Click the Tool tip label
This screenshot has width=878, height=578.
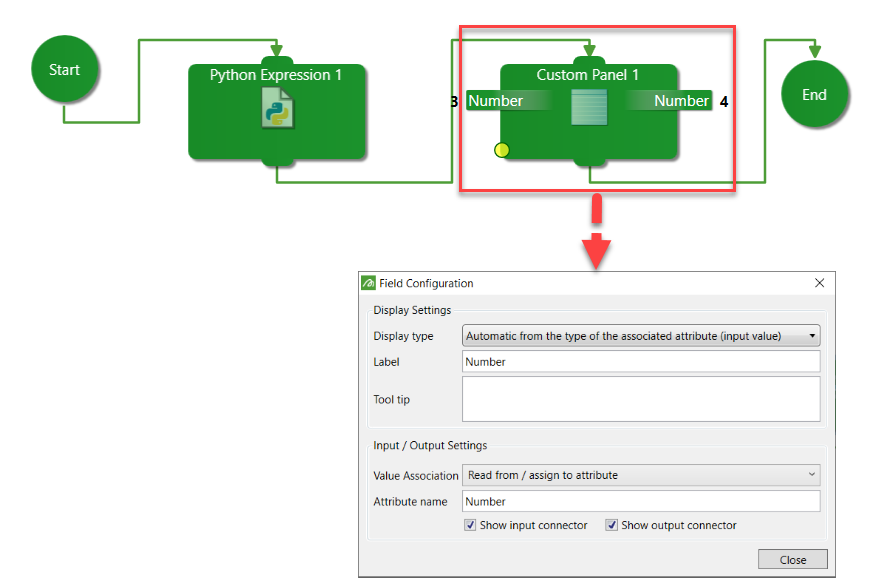[391, 399]
